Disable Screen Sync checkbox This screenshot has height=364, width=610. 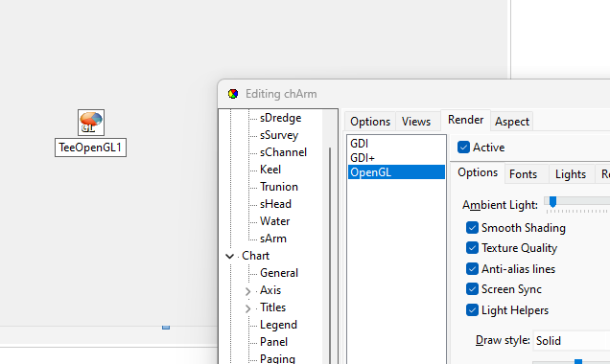click(472, 289)
